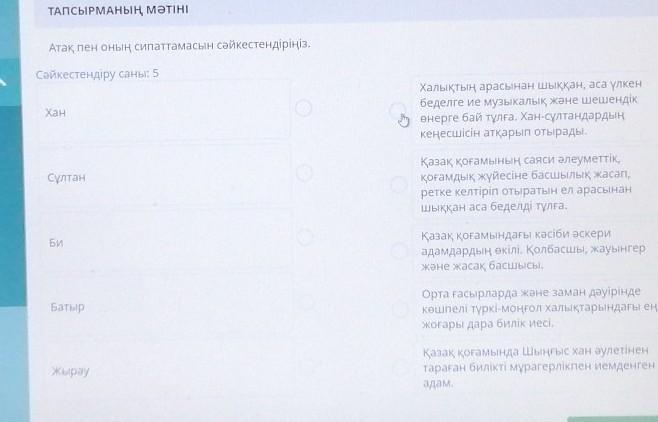The image size is (658, 422).
Task: Select circle beside 'Шыңғыс хан әулетінен' description
Action: 401,367
